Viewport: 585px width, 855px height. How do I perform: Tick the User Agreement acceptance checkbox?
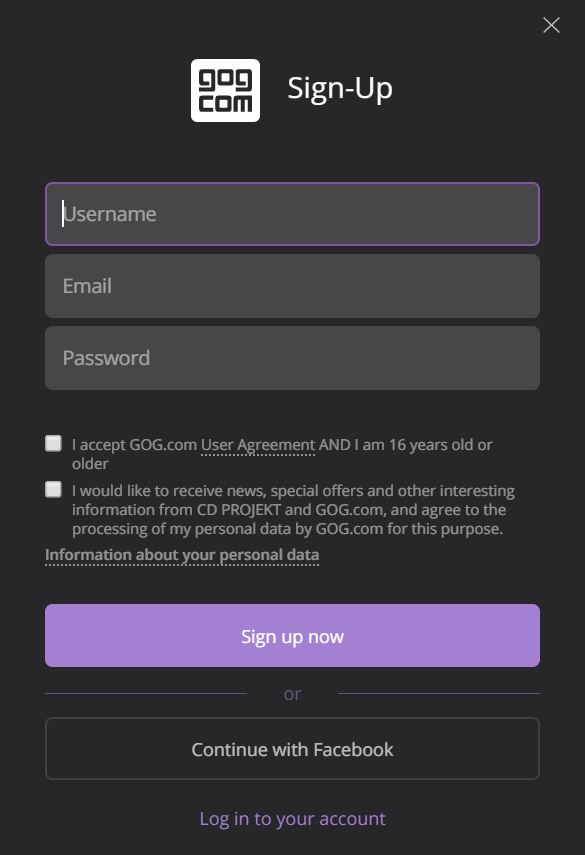tap(53, 443)
